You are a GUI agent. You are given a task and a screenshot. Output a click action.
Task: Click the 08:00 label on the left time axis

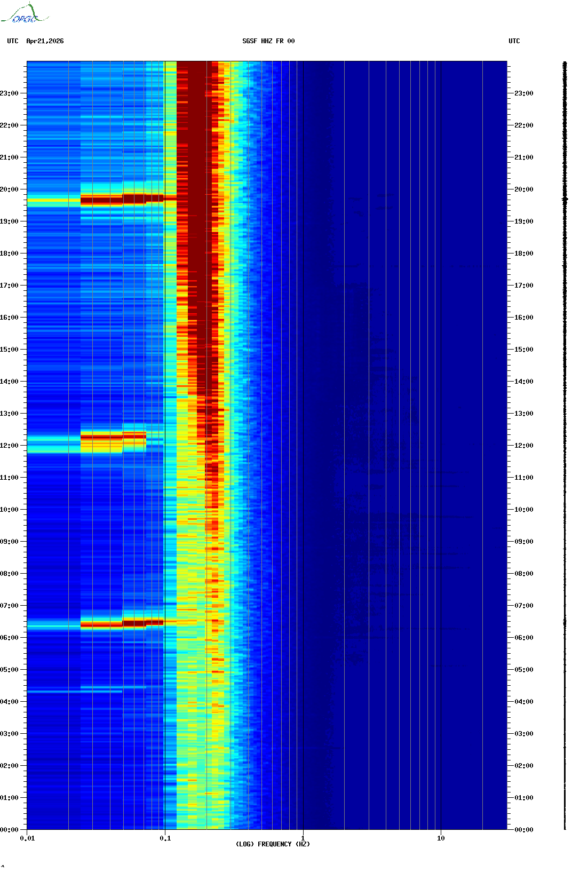[9, 574]
